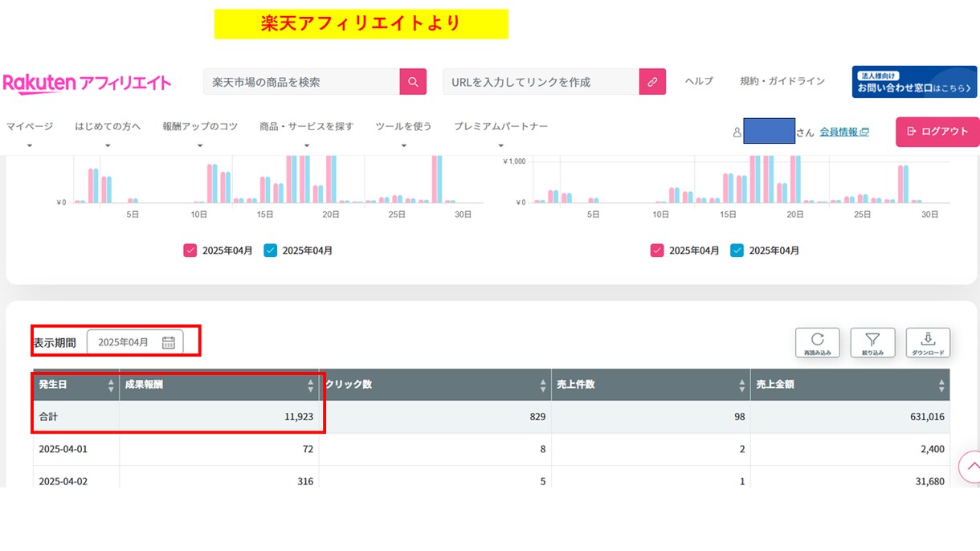Open the 規約・ガイドライン link

tap(782, 81)
